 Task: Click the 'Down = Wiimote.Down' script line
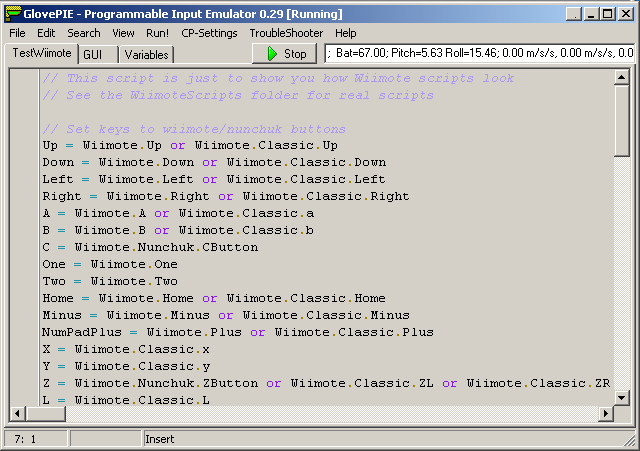[214, 162]
